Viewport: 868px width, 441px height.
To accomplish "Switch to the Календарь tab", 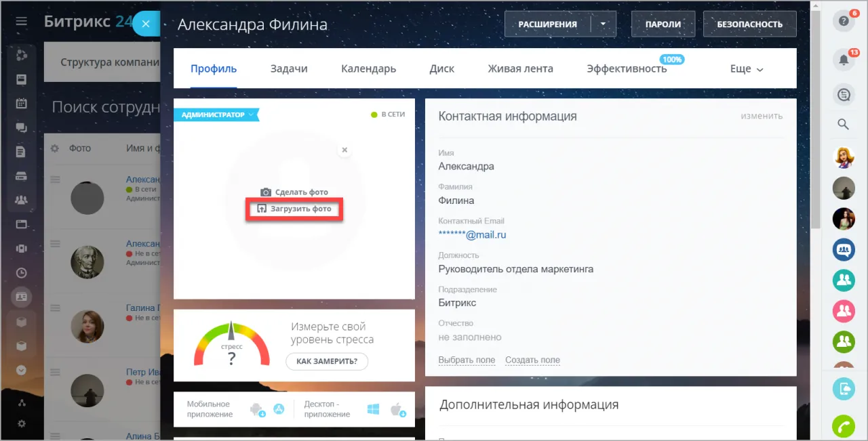I will (368, 68).
